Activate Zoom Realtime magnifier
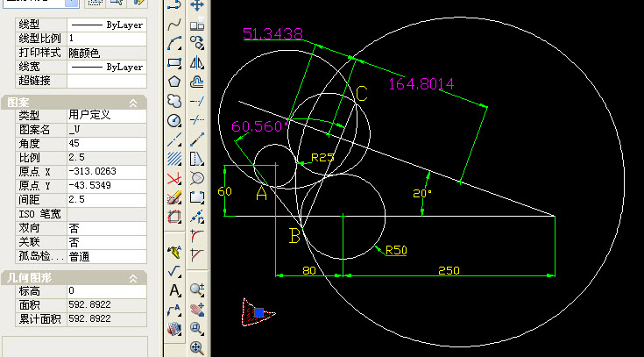 (197, 289)
